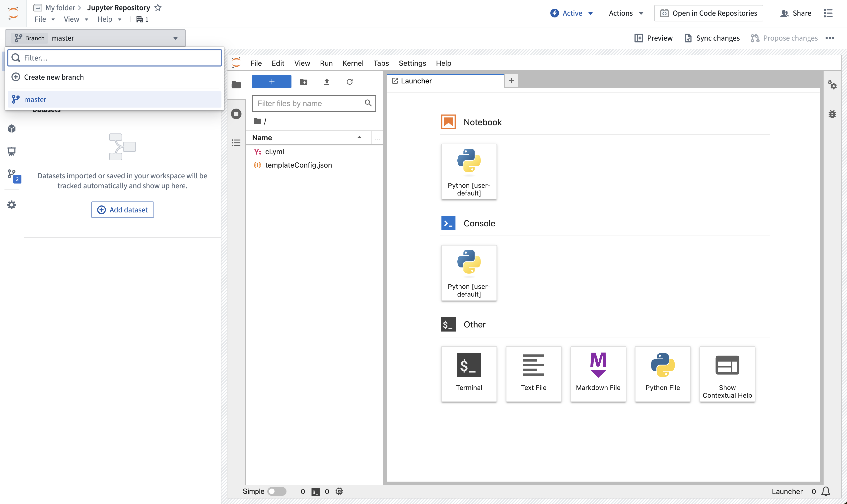Screen dimensions: 847x504
Task: Open the running terminals and kernels icon
Action: point(236,114)
